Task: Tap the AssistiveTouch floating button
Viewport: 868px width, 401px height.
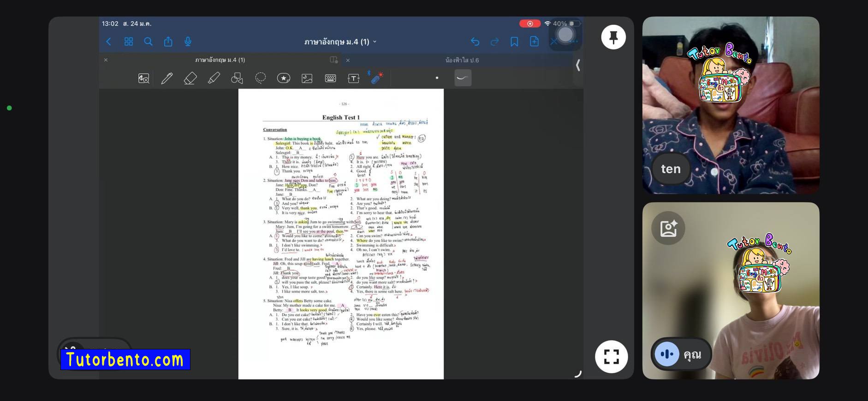Action: [565, 34]
